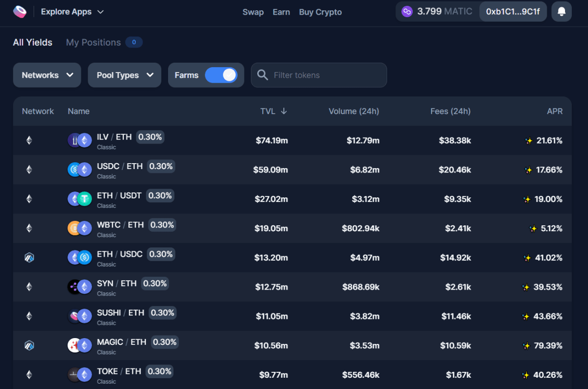
Task: Click the ETH / USDT pool name
Action: click(119, 195)
